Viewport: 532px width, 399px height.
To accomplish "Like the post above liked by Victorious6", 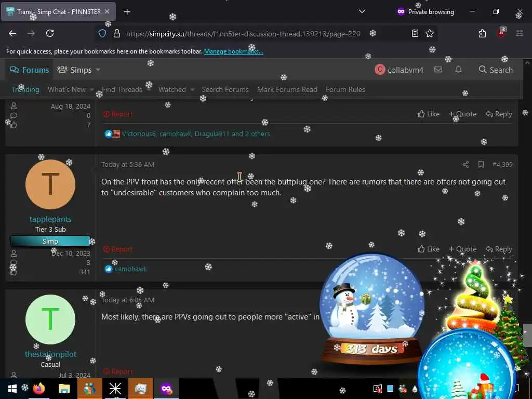I will tap(429, 114).
